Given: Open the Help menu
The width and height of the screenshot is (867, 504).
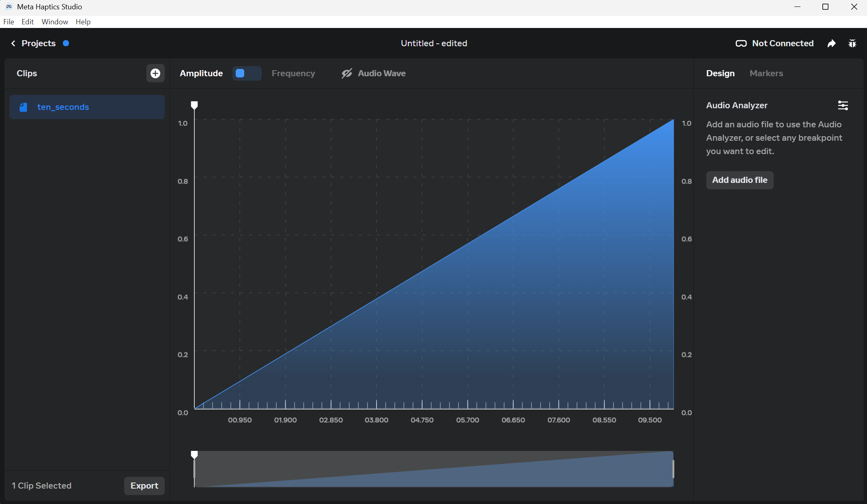Looking at the screenshot, I should coord(83,22).
